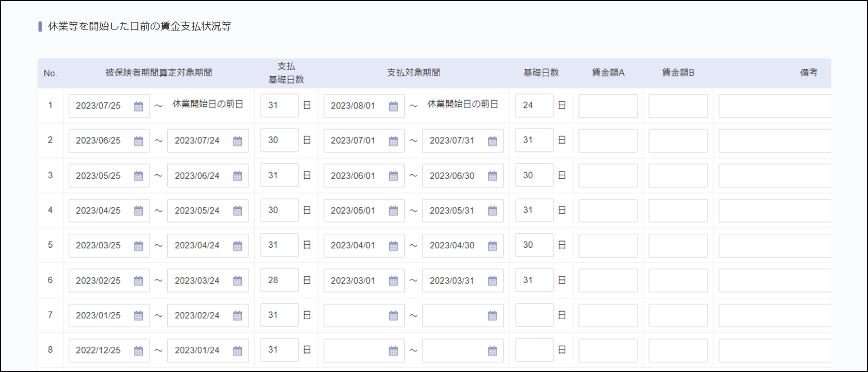The image size is (868, 372).
Task: Open calendar for 2023/08/01 payment start date
Action: pyautogui.click(x=393, y=106)
